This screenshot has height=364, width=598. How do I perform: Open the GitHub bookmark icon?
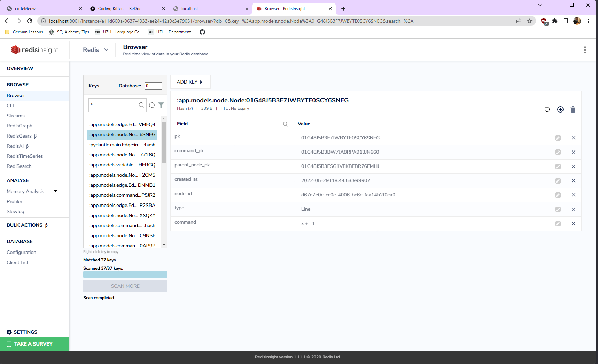point(202,32)
